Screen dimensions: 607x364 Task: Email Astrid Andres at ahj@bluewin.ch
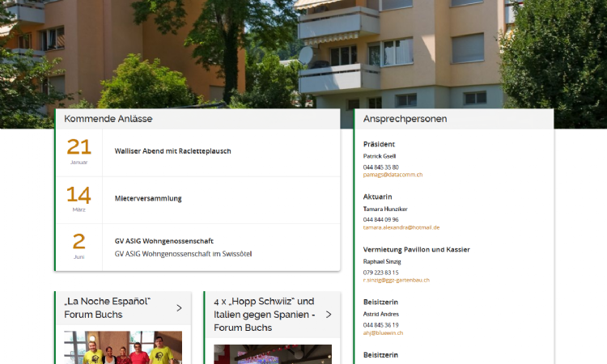click(x=383, y=332)
